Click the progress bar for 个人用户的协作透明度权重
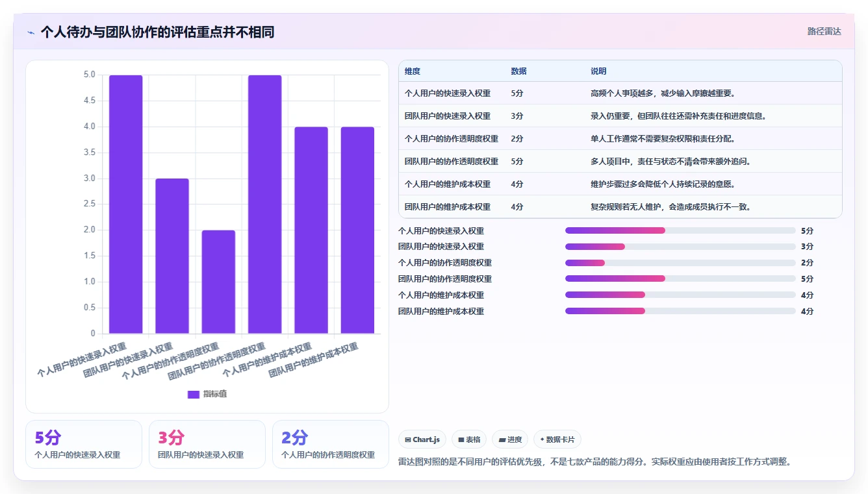Screen dimensions: 868x494 tap(680, 263)
